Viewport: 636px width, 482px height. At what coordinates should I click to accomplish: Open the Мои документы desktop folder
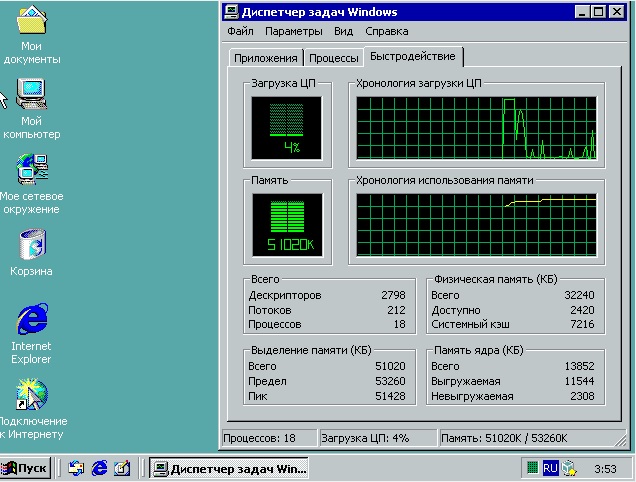(x=31, y=22)
